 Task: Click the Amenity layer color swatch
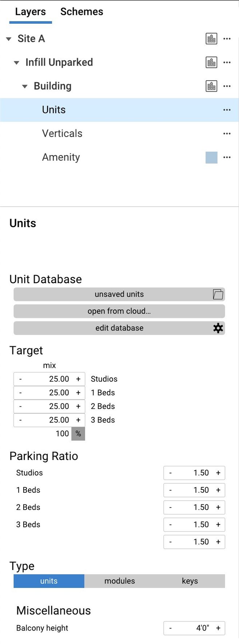tap(211, 157)
